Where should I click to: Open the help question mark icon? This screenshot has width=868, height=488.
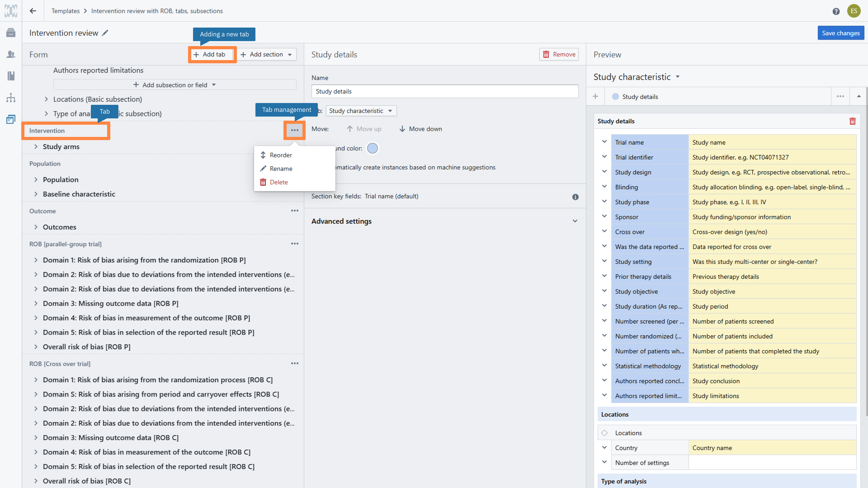click(x=836, y=12)
